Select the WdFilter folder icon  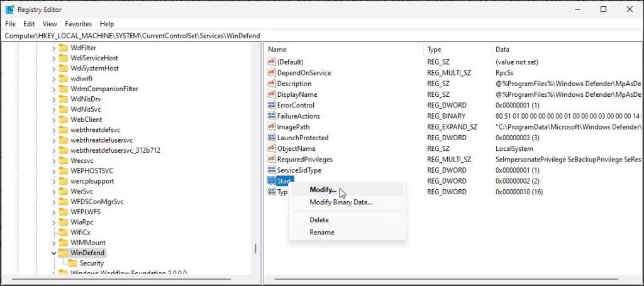[63, 48]
